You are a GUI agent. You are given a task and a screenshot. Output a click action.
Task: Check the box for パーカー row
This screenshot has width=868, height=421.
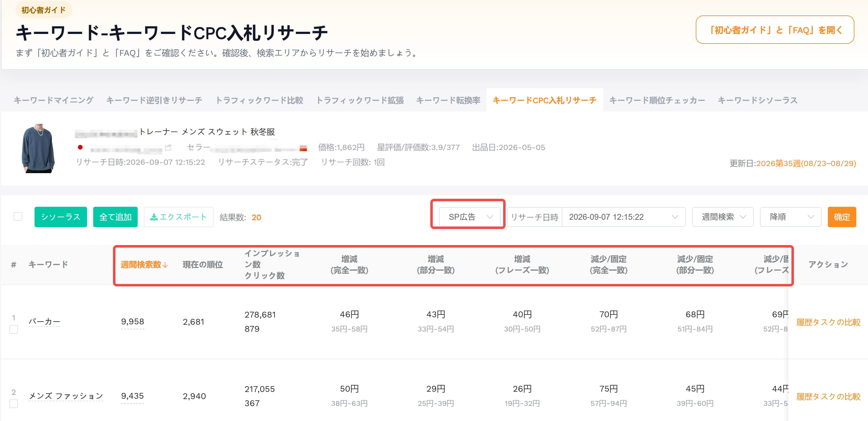pos(14,329)
